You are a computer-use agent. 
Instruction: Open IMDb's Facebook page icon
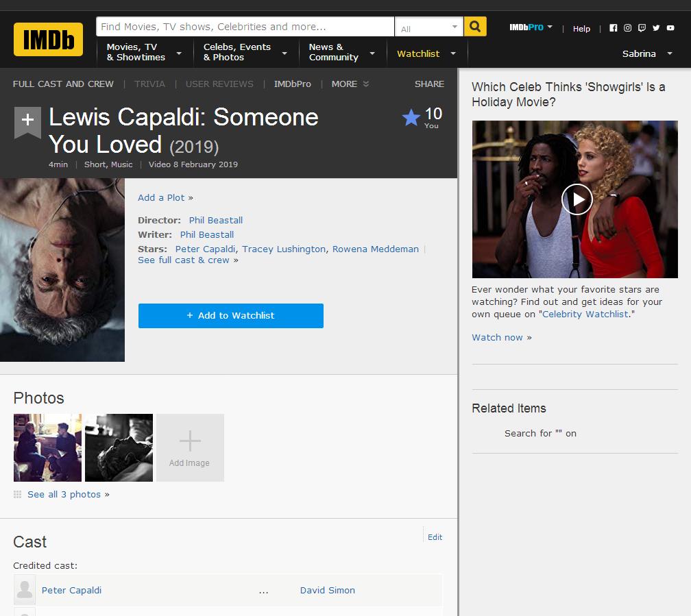click(613, 28)
